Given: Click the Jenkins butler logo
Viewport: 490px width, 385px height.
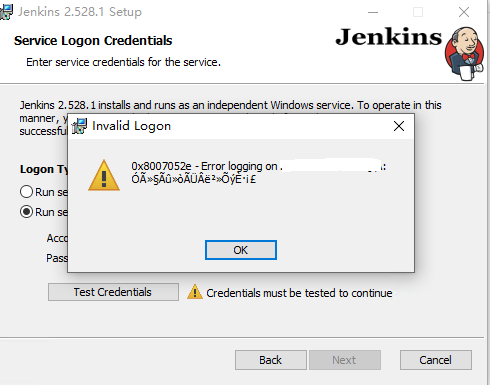Looking at the screenshot, I should point(464,54).
